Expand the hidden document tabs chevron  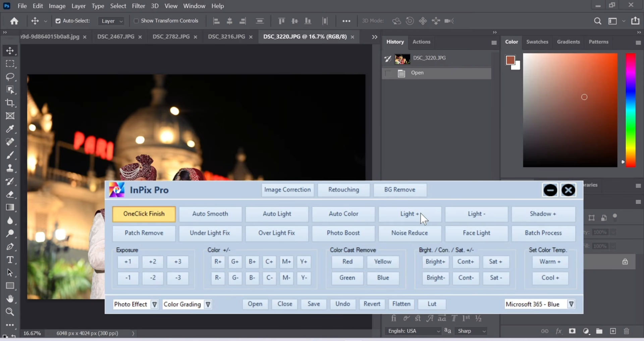pos(375,37)
